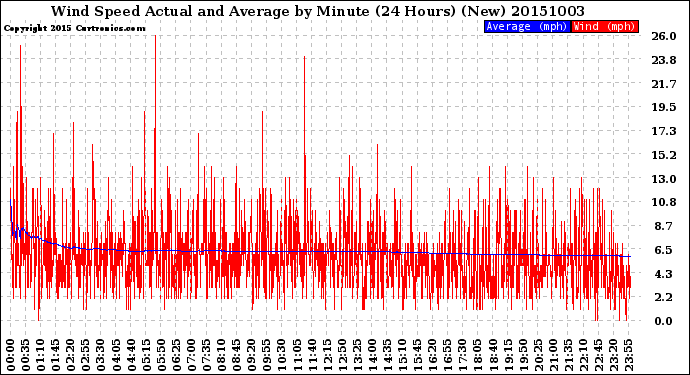Click the 09:55 time axis label

pyautogui.click(x=267, y=355)
